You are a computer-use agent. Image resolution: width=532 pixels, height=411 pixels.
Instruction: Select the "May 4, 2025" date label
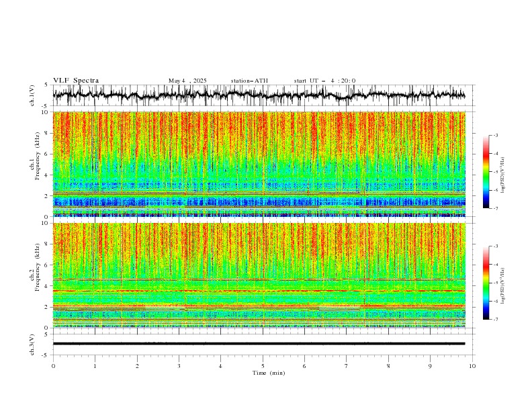(x=187, y=81)
